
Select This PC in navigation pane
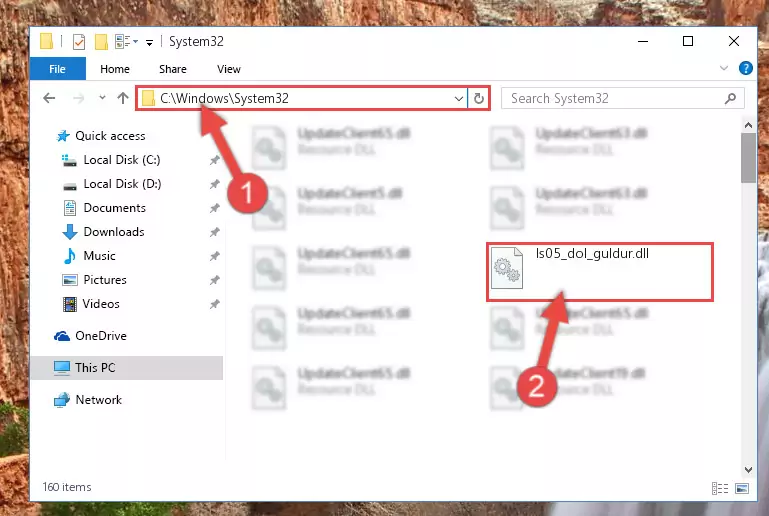click(x=127, y=368)
